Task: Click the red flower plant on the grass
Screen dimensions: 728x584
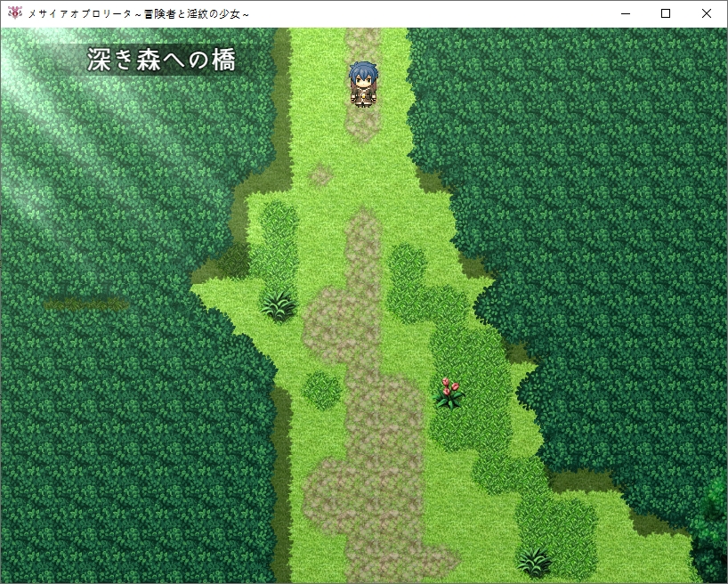Action: coord(449,393)
